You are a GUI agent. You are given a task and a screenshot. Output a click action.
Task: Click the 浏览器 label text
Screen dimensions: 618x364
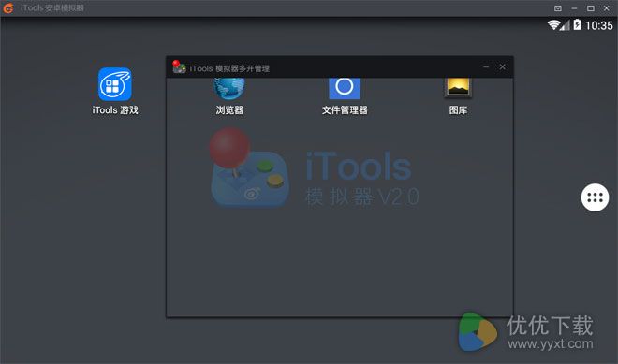(229, 109)
